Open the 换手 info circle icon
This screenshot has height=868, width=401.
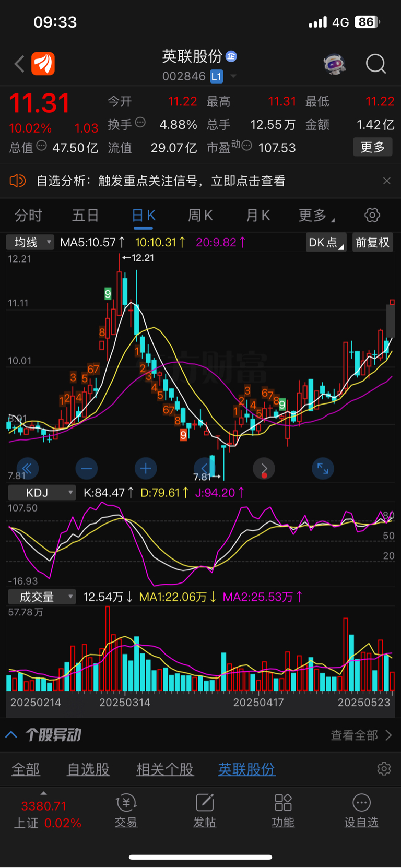click(x=140, y=123)
